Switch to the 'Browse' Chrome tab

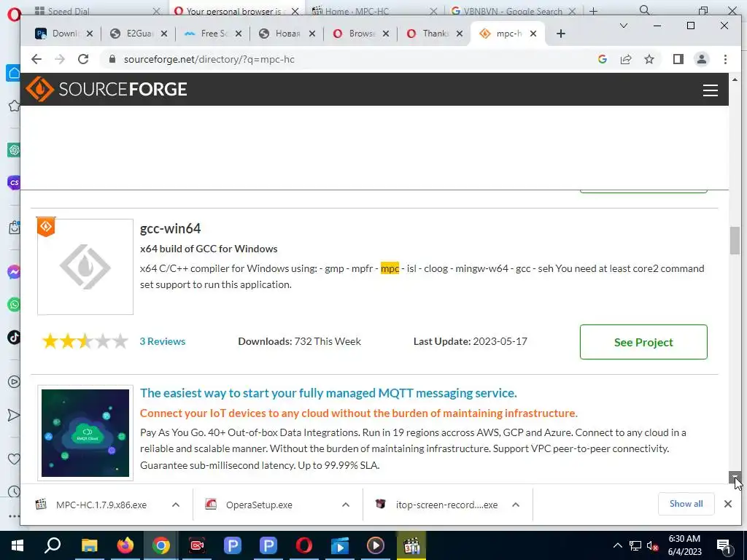360,34
